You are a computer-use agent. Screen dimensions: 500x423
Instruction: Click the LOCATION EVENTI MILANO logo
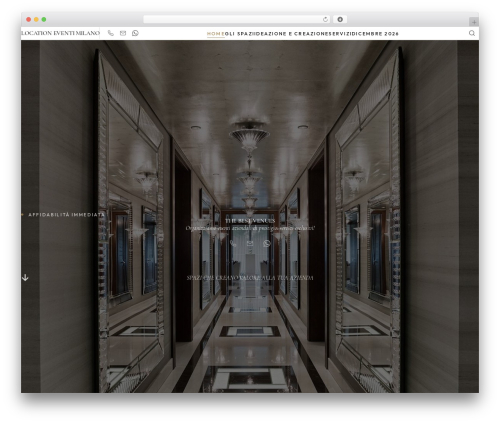pos(60,33)
